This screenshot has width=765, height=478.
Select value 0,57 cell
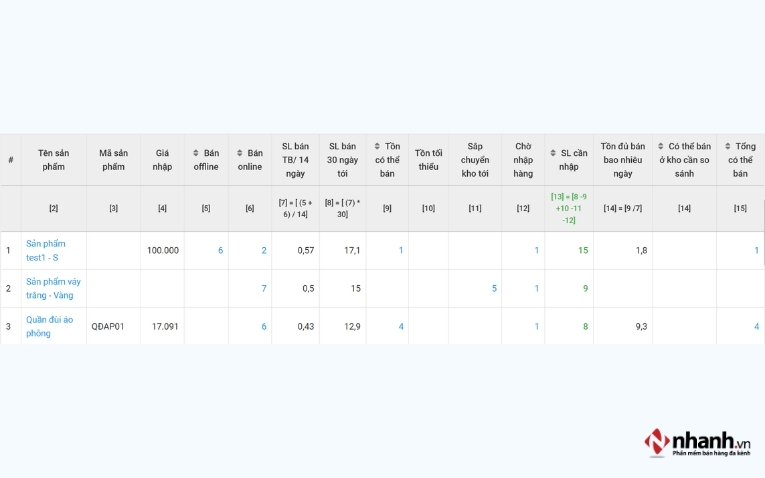pyautogui.click(x=306, y=251)
